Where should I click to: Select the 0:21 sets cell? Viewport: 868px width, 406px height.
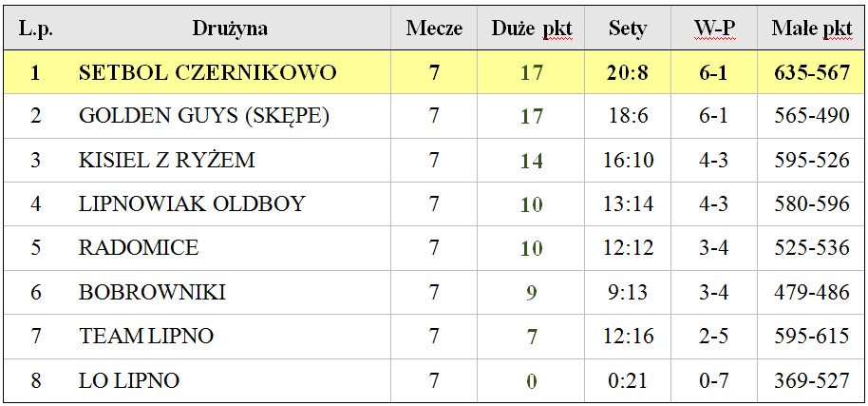[628, 380]
